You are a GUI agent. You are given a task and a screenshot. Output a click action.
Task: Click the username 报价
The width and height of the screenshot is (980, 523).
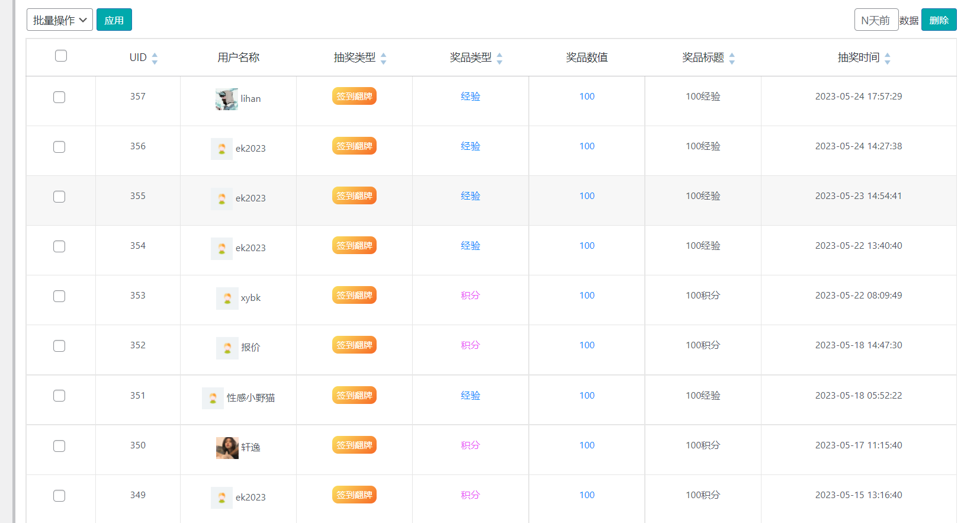[x=250, y=348]
